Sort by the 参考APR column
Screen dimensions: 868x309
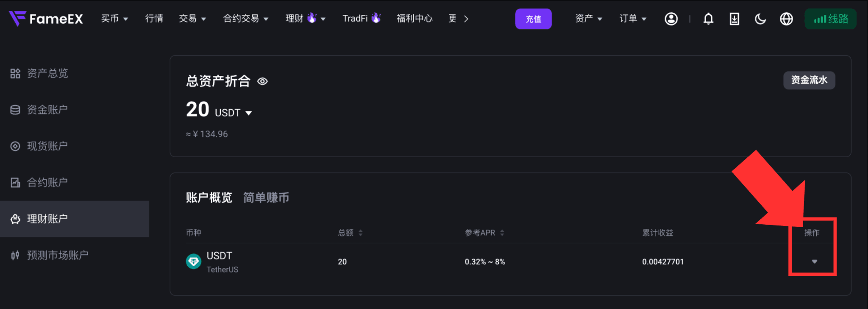click(x=484, y=233)
